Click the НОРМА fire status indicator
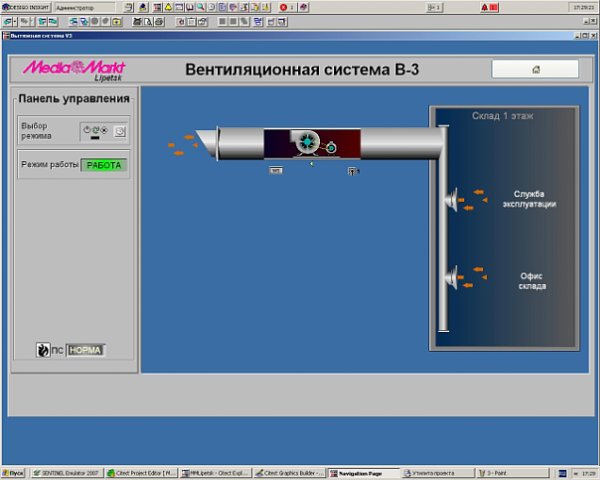Image resolution: width=600 pixels, height=480 pixels. point(86,351)
